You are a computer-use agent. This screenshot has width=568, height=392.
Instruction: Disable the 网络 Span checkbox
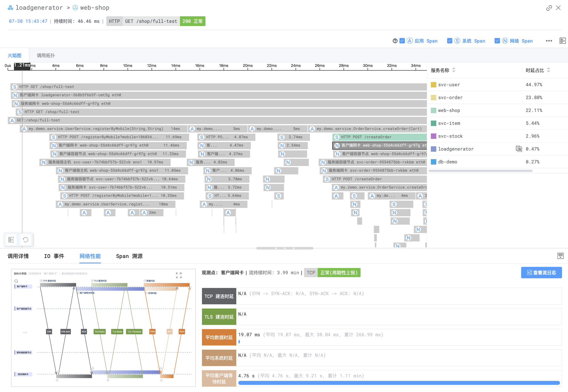(497, 41)
